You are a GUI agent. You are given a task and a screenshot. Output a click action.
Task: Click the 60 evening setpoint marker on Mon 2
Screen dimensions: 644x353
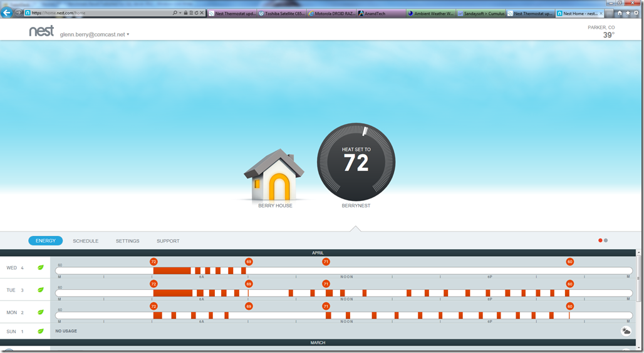(569, 306)
